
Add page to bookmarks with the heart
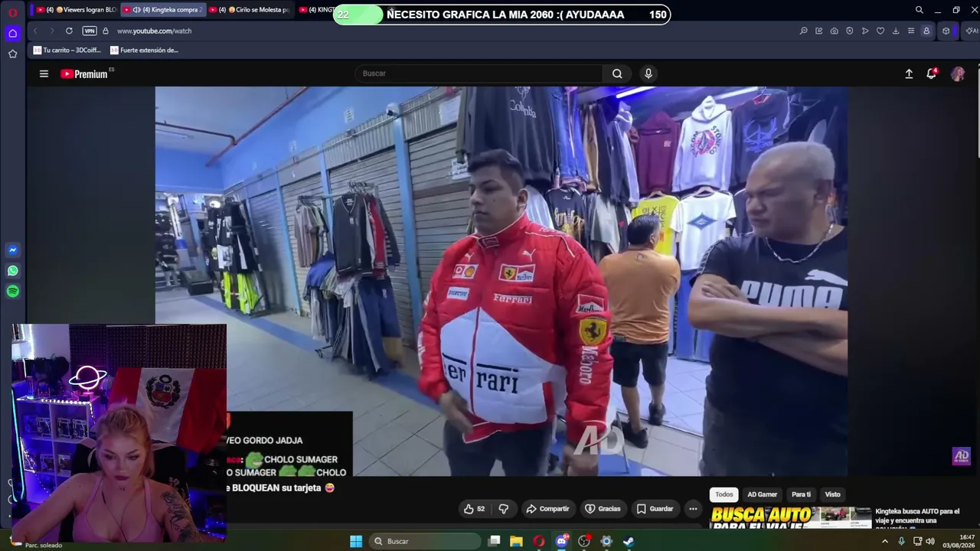880,31
